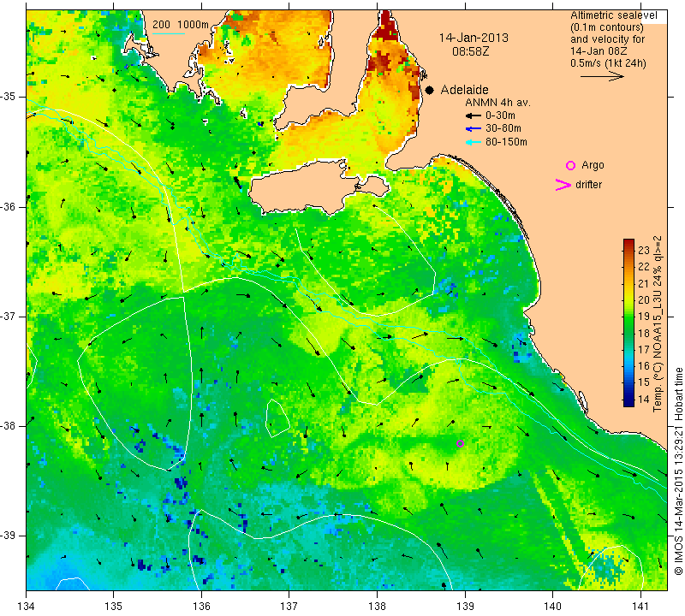Click the latitude label -38
Image resolution: width=685 pixels, height=616 pixels.
(8, 426)
